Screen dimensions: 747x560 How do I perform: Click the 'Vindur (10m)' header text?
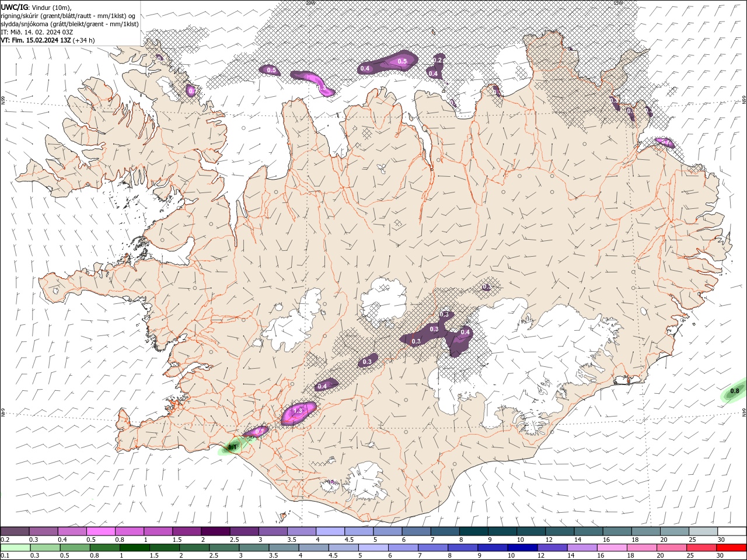[x=51, y=8]
